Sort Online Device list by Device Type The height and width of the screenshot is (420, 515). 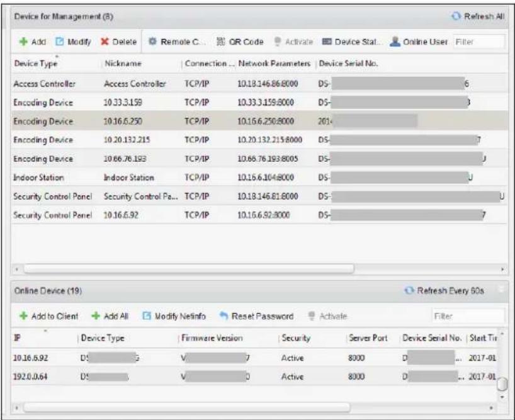[x=103, y=338]
